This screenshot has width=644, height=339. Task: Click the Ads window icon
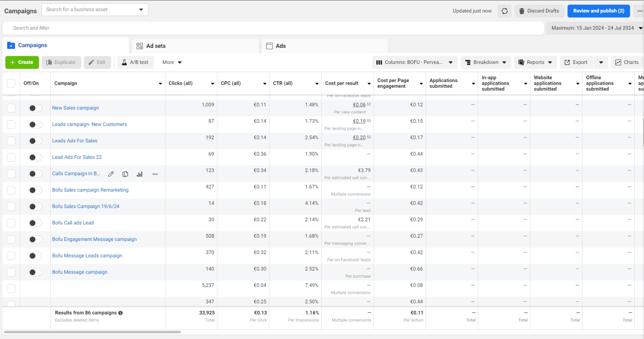tap(270, 46)
